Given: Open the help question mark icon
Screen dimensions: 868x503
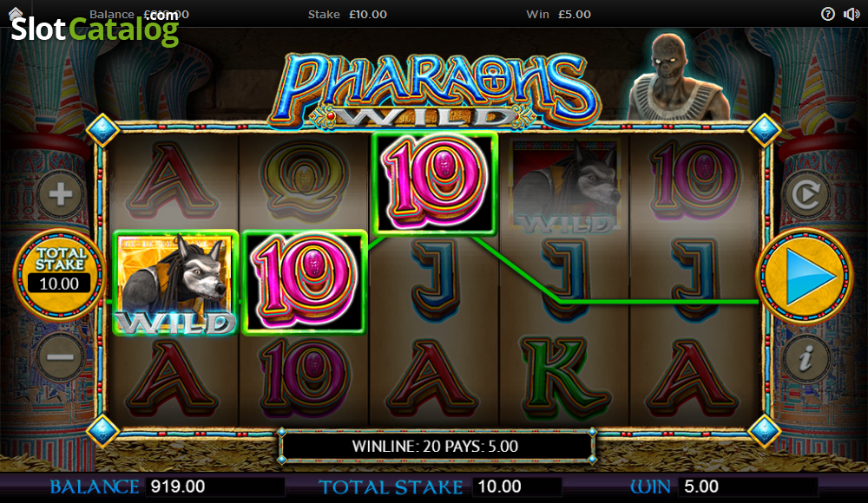Looking at the screenshot, I should coord(827,14).
